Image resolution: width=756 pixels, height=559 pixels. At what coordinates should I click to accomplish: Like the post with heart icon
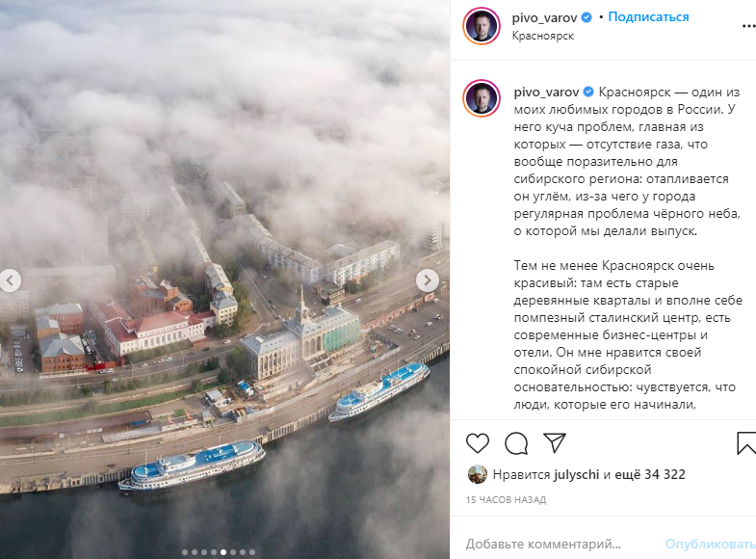(478, 442)
